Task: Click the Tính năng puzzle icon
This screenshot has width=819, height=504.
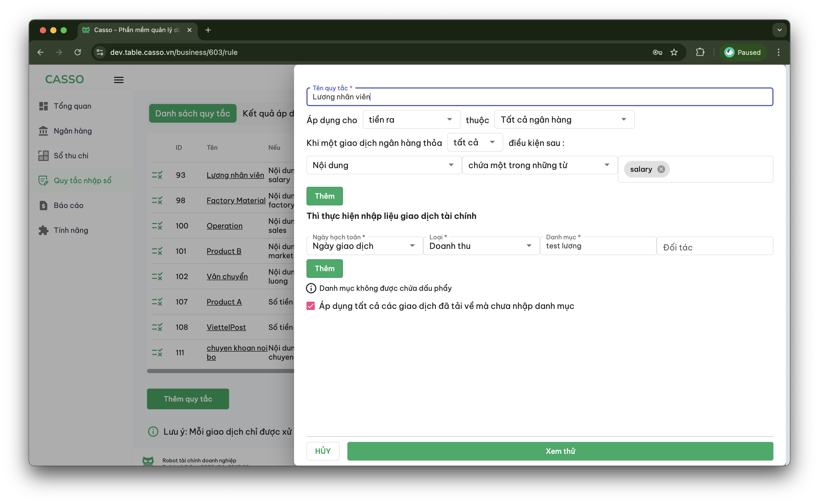Action: coord(43,230)
